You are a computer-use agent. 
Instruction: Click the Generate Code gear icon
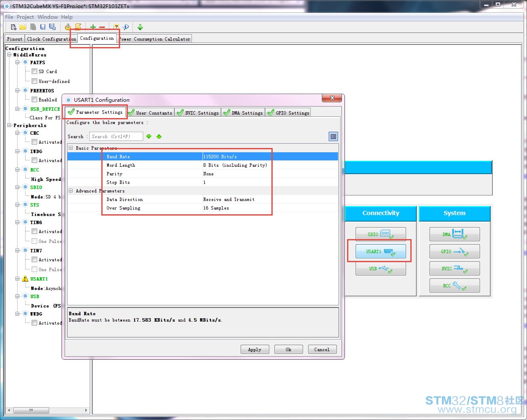(x=68, y=27)
